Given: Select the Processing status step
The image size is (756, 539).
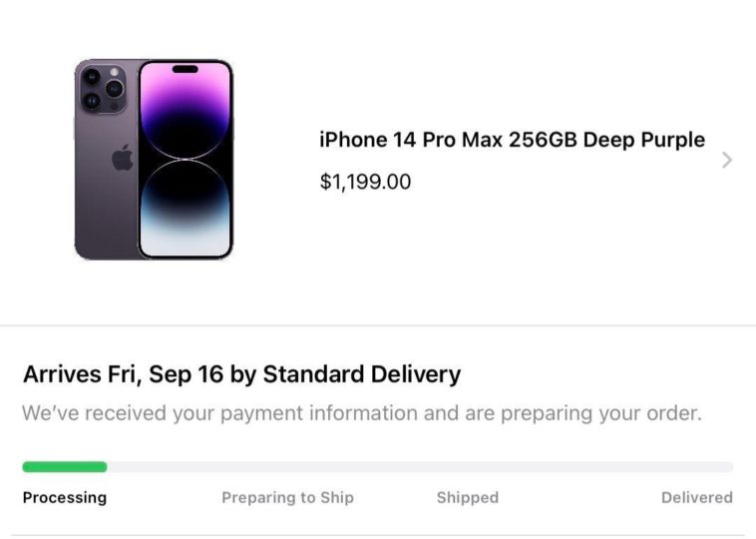Looking at the screenshot, I should click(x=65, y=497).
